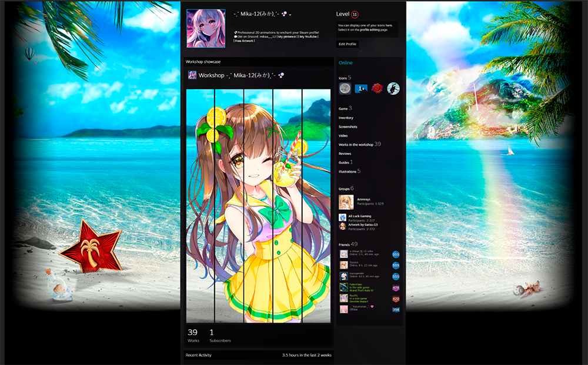Select the round silhouette badge icon
The height and width of the screenshot is (365, 588).
pos(393,88)
